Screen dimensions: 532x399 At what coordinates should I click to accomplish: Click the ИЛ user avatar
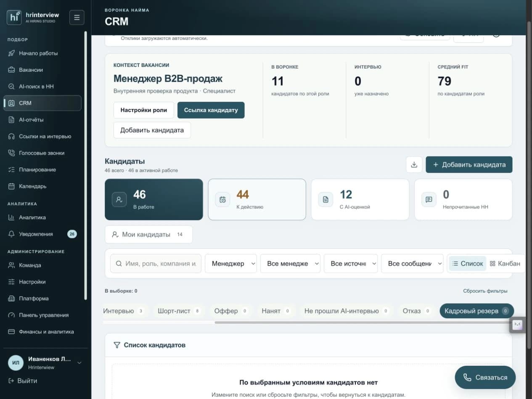pyautogui.click(x=16, y=363)
